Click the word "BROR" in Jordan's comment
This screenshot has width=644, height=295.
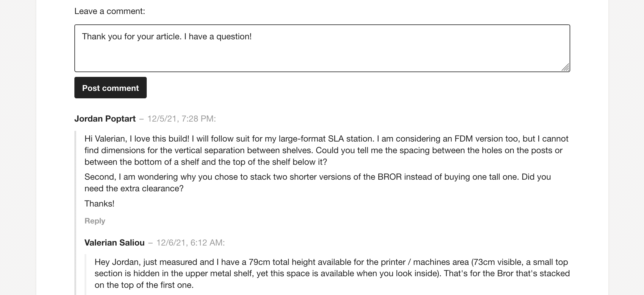point(390,177)
